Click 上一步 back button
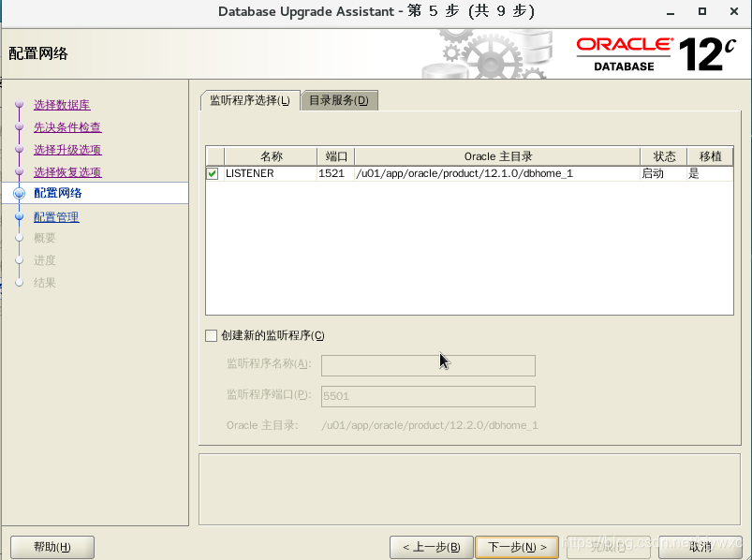Image resolution: width=752 pixels, height=560 pixels. pyautogui.click(x=431, y=547)
